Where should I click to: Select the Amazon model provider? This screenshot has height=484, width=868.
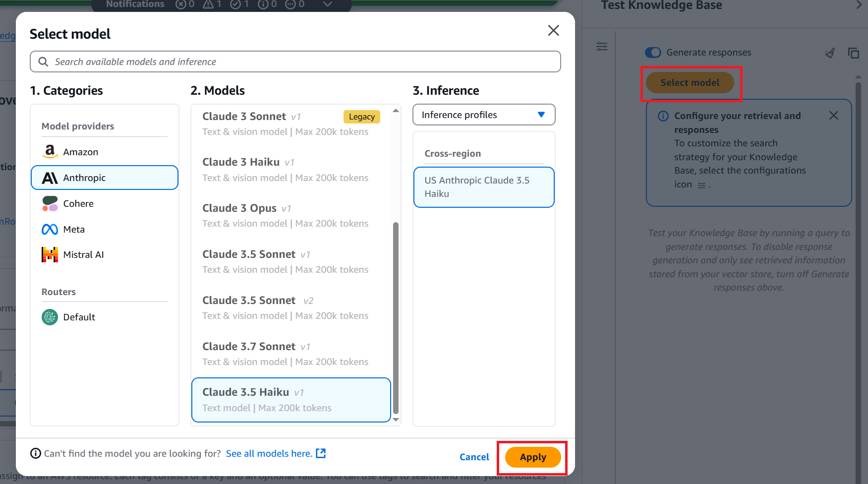(105, 152)
